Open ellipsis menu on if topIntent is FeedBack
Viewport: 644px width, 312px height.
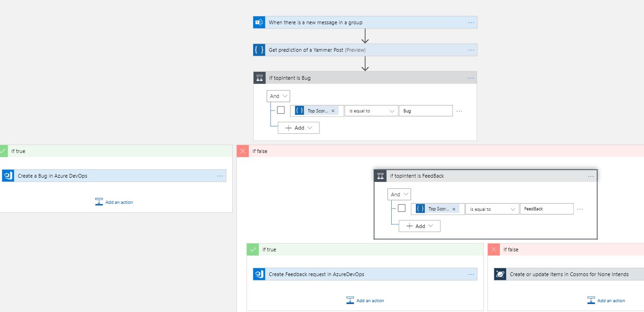(x=591, y=176)
